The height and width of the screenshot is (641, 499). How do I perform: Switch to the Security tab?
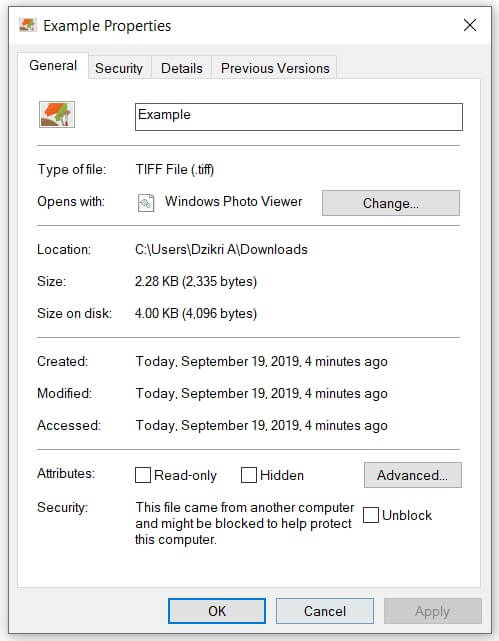(119, 68)
